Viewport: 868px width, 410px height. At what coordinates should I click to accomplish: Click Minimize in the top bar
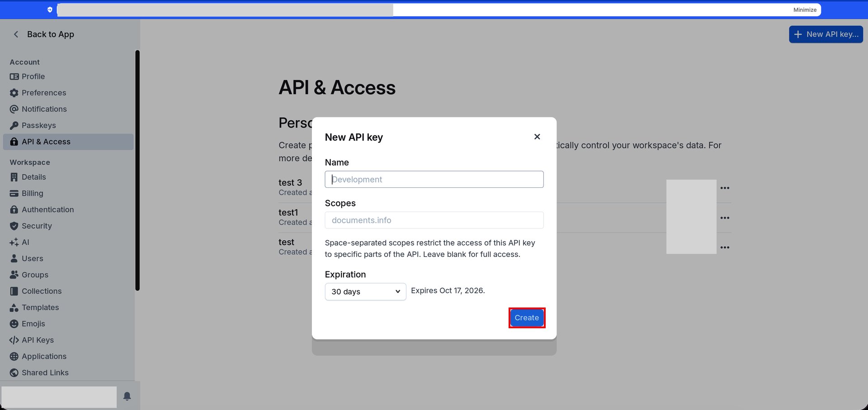click(x=805, y=10)
